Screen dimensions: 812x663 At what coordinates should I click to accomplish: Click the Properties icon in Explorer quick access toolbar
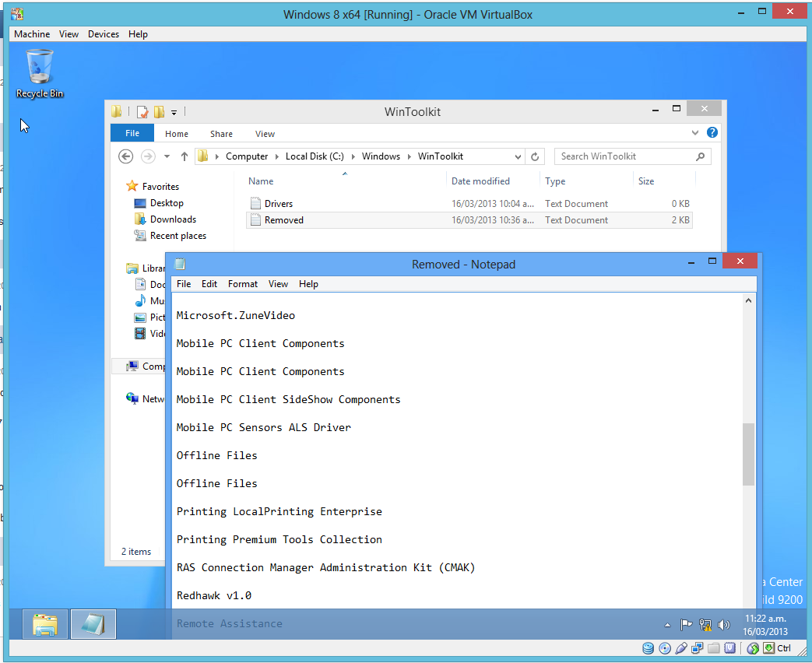[x=142, y=112]
